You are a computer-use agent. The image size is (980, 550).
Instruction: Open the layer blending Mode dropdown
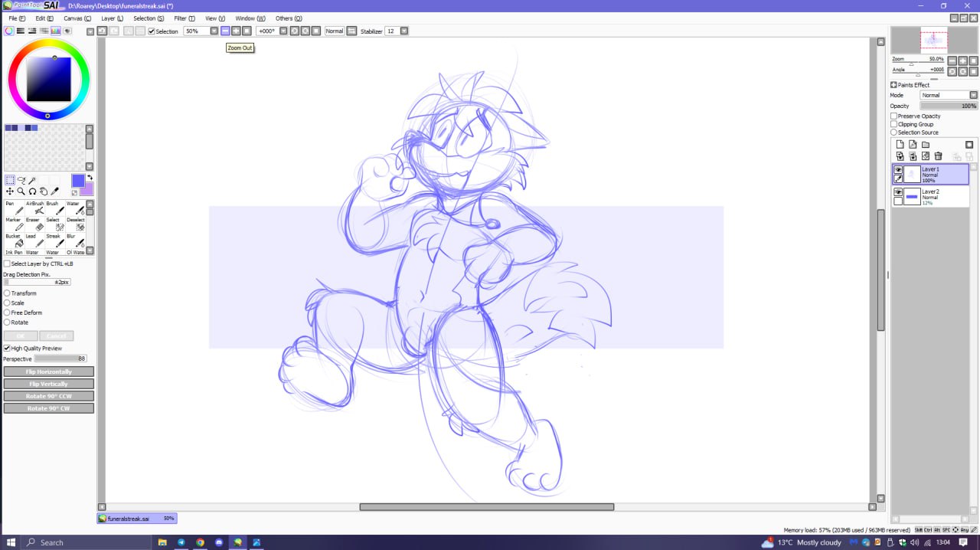[949, 95]
